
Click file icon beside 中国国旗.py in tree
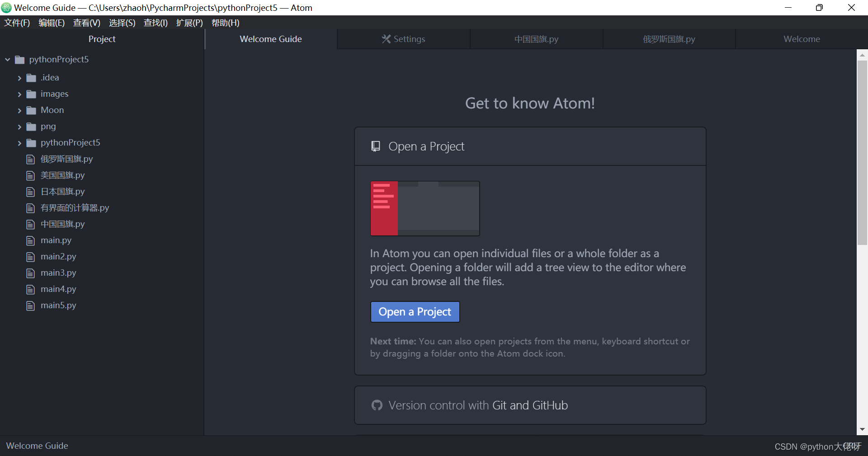pyautogui.click(x=30, y=224)
